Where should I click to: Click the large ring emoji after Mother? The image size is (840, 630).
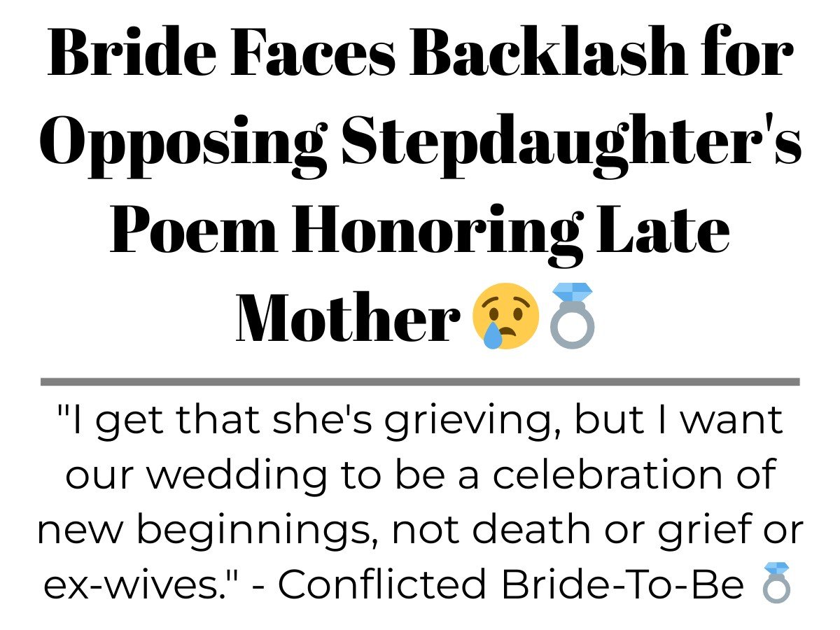[571, 316]
